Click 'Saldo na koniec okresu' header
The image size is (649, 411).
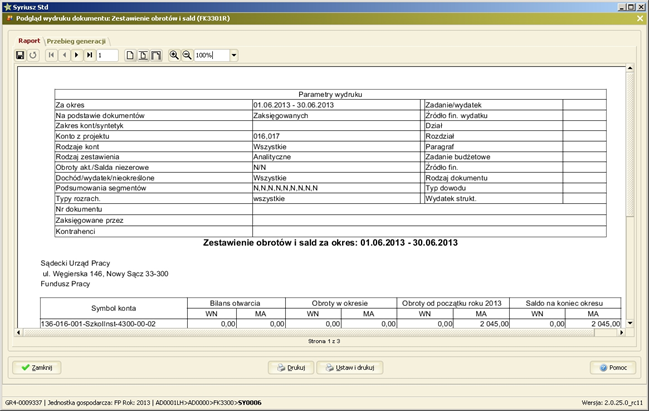tap(564, 303)
